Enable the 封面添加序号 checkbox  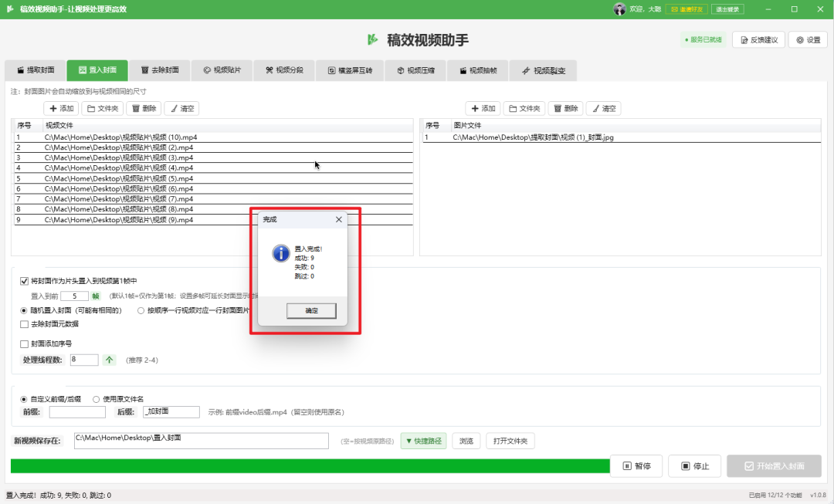pos(25,343)
